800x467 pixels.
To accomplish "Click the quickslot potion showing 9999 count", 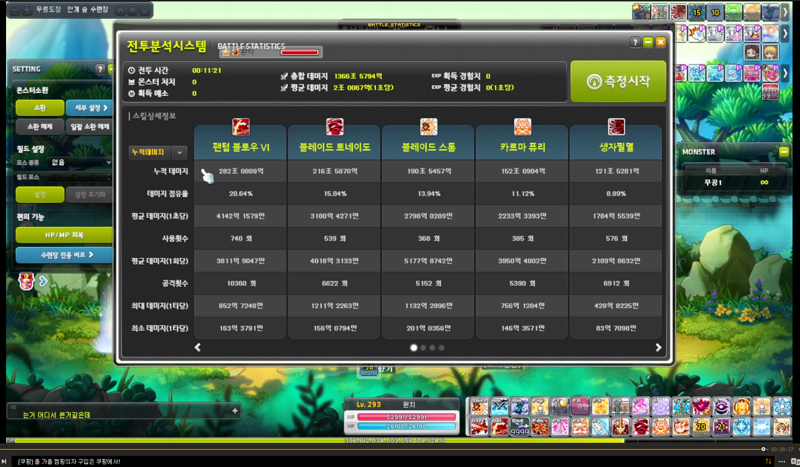I will coord(519,426).
